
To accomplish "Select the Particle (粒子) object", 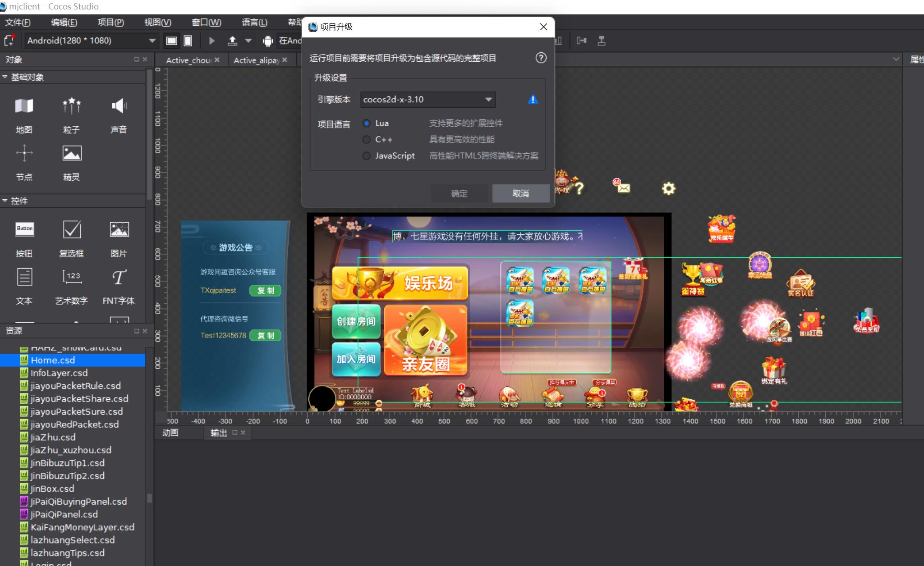I will [x=71, y=116].
